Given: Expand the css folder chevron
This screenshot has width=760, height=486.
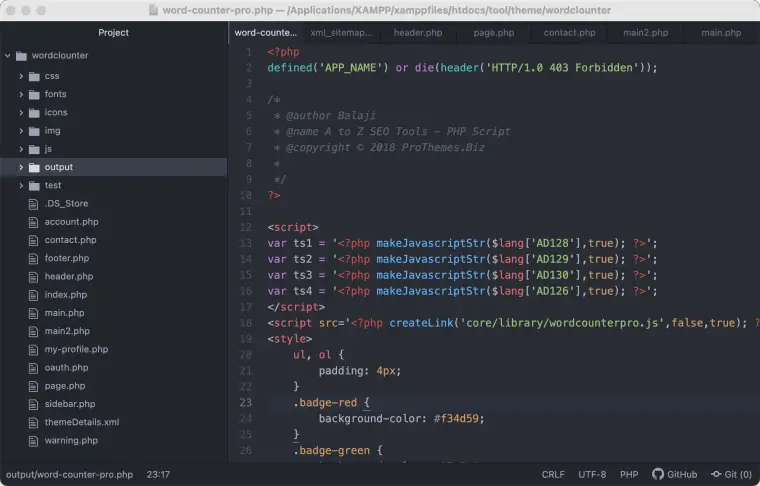Looking at the screenshot, I should (21, 76).
